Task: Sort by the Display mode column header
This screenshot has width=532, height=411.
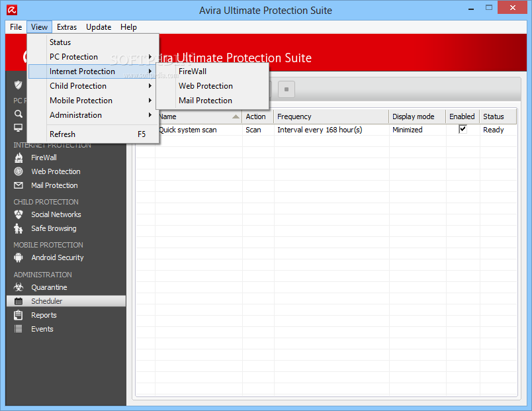Action: click(x=418, y=116)
